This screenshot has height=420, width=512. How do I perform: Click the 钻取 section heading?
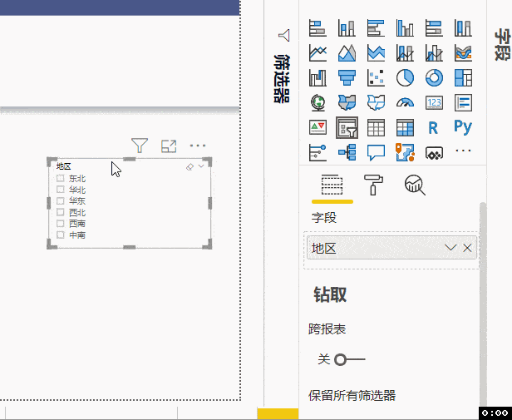pos(330,294)
